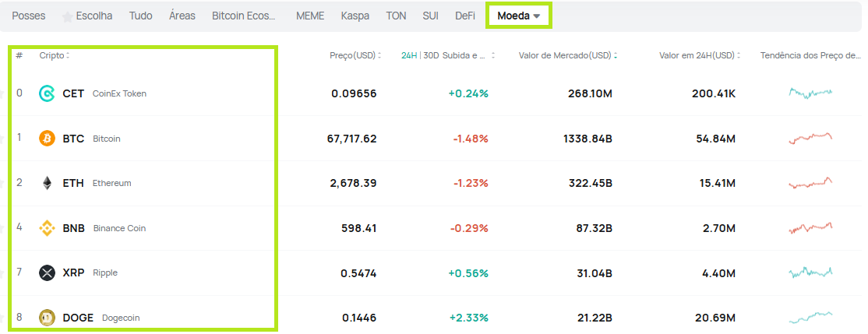Open the XRP price trend chart
This screenshot has width=868, height=334.
tap(810, 272)
